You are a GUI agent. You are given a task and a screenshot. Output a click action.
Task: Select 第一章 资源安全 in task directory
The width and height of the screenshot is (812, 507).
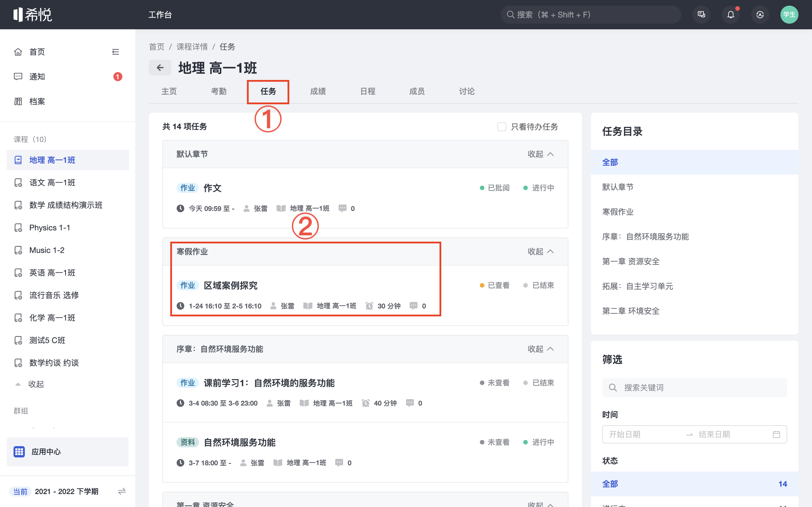(x=630, y=261)
